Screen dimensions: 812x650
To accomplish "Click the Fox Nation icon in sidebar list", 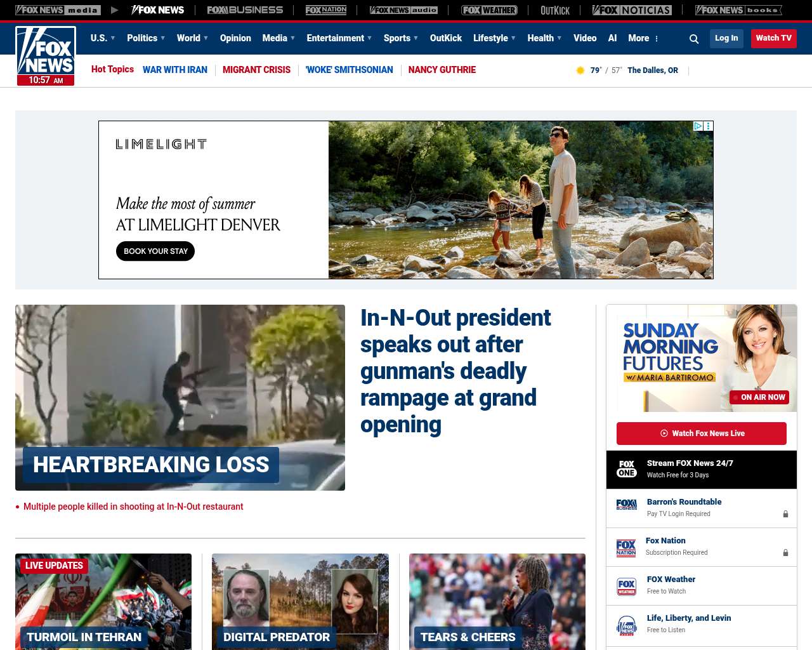I will [x=626, y=548].
